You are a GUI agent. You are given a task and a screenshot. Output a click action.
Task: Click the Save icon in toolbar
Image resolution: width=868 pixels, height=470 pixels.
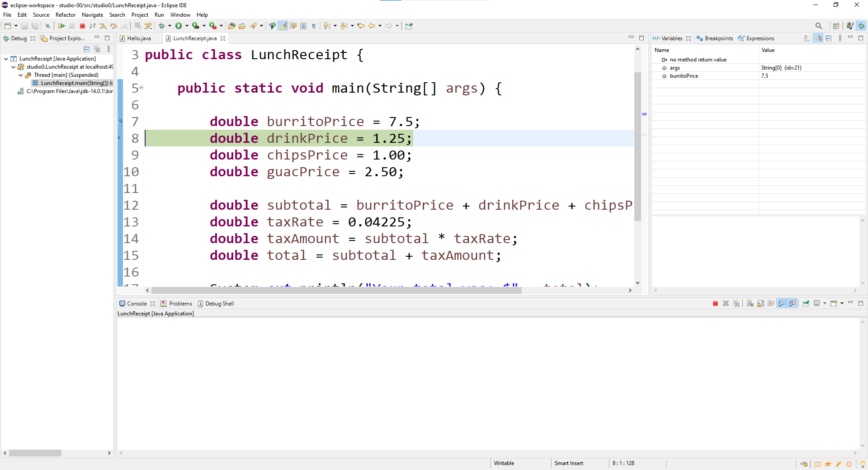[x=24, y=26]
